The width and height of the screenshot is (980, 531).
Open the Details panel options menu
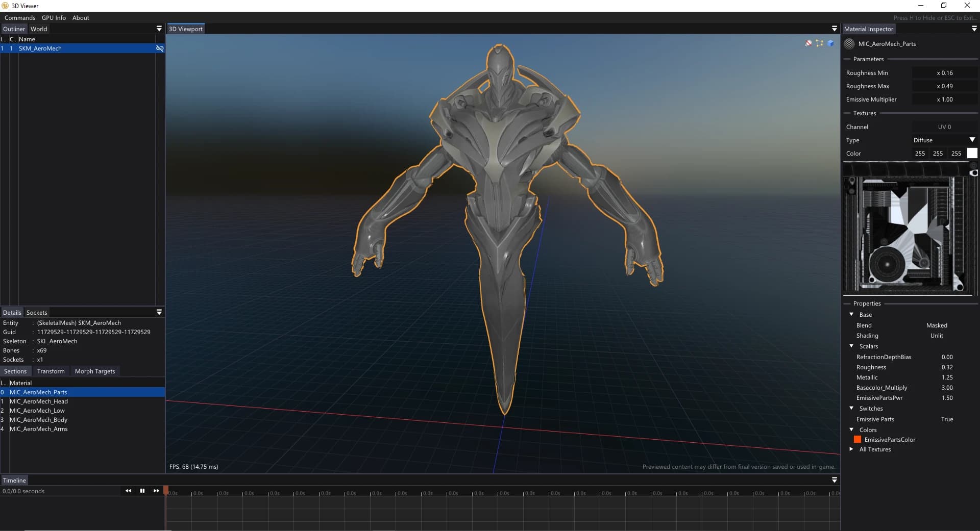click(159, 312)
